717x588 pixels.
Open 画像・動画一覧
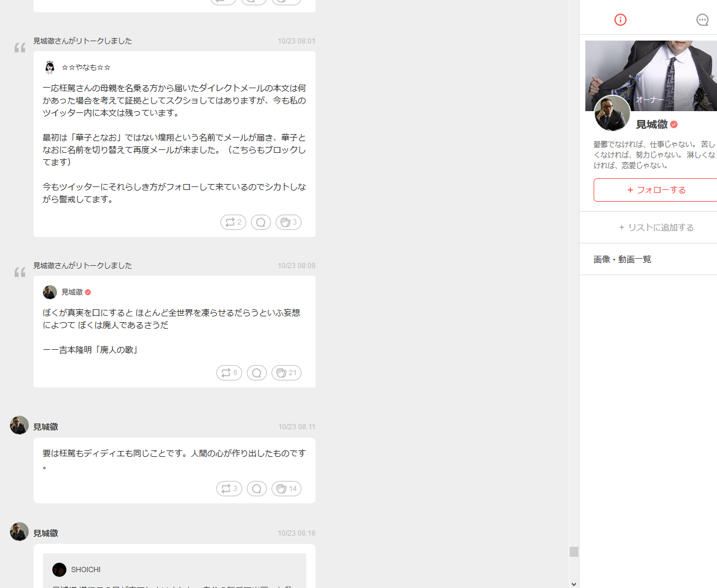coord(622,259)
